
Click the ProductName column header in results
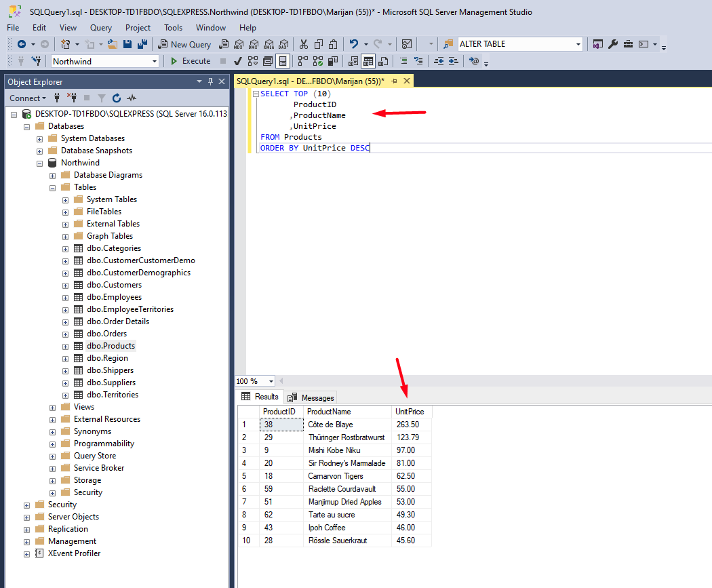pyautogui.click(x=347, y=412)
